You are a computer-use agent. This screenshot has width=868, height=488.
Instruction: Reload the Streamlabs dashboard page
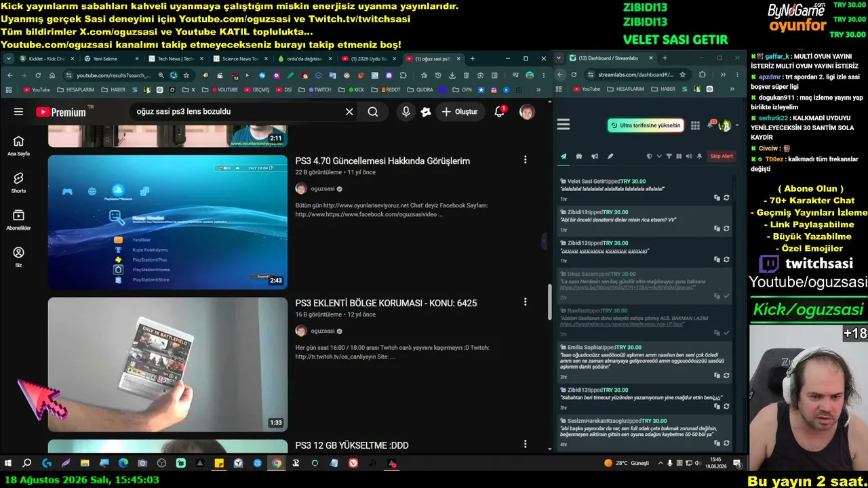pyautogui.click(x=574, y=75)
